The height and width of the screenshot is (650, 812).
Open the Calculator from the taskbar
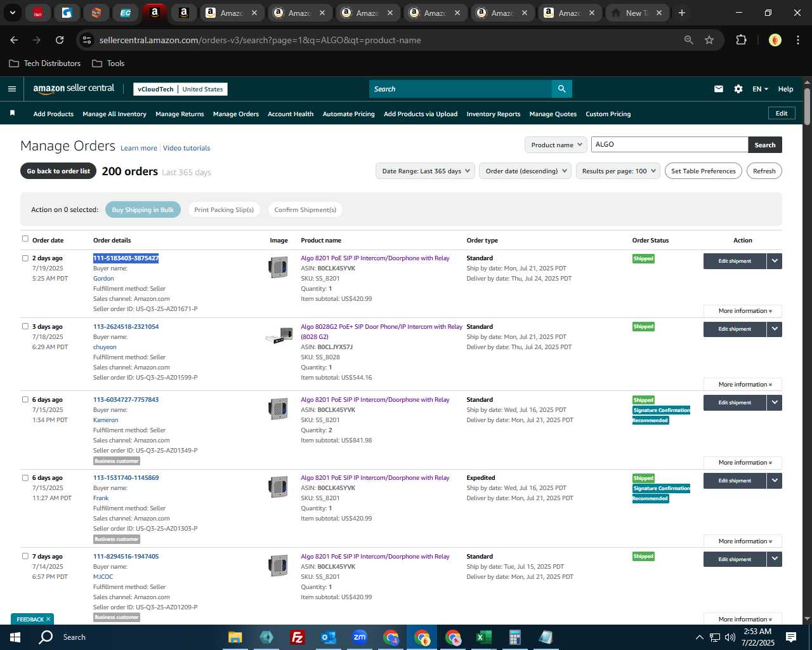click(515, 637)
